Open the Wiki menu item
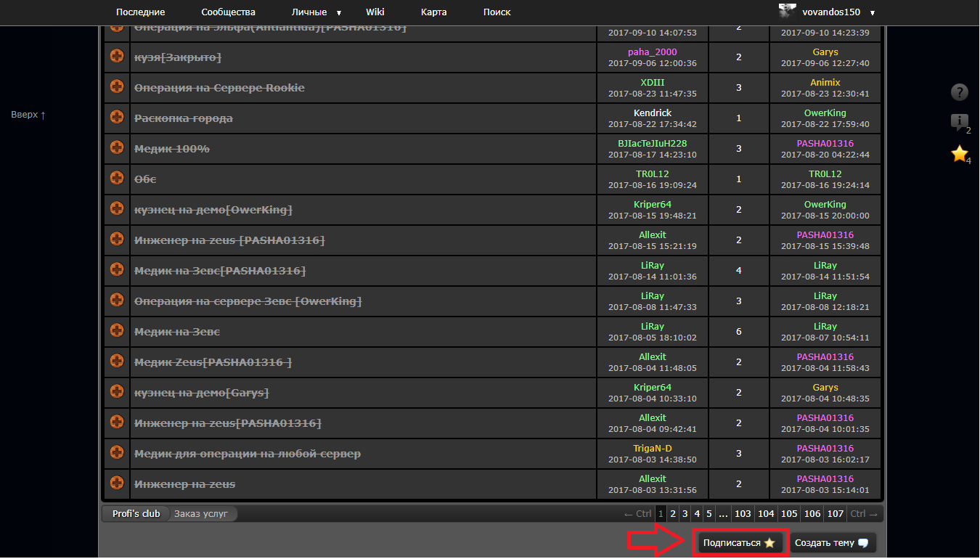The height and width of the screenshot is (559, 980). pyautogui.click(x=375, y=12)
